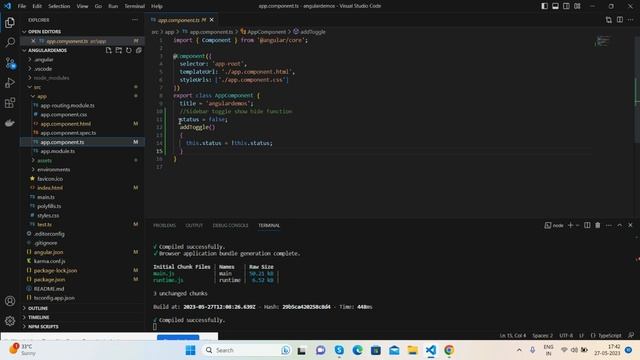This screenshot has width=640, height=360.
Task: Switch to the Debug Console tab
Action: coord(230,225)
